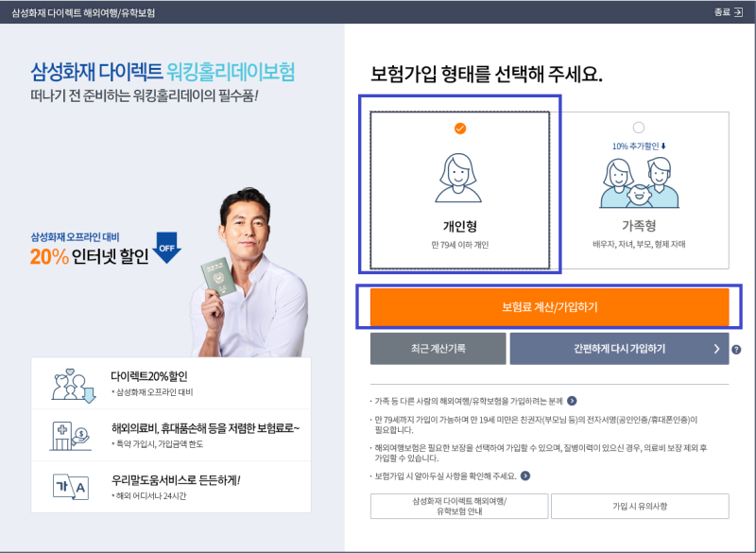Click the man holding passport image
The image size is (756, 553).
(x=249, y=272)
